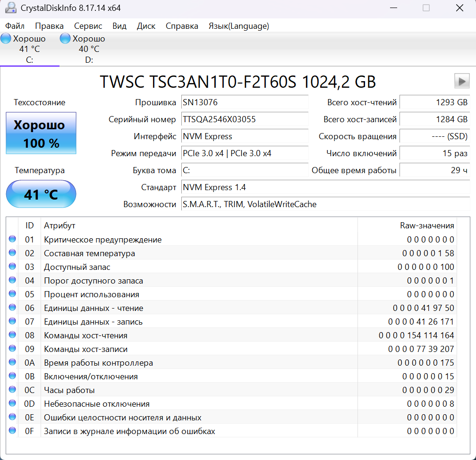Click status orb for Составная температура row
Viewport: 476px width, 460px height.
pos(12,253)
